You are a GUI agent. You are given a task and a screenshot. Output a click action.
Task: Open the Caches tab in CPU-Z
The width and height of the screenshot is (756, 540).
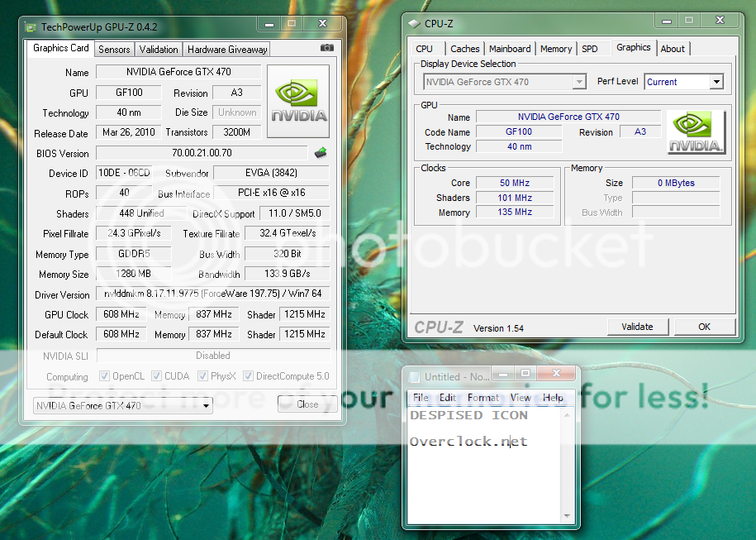(465, 49)
